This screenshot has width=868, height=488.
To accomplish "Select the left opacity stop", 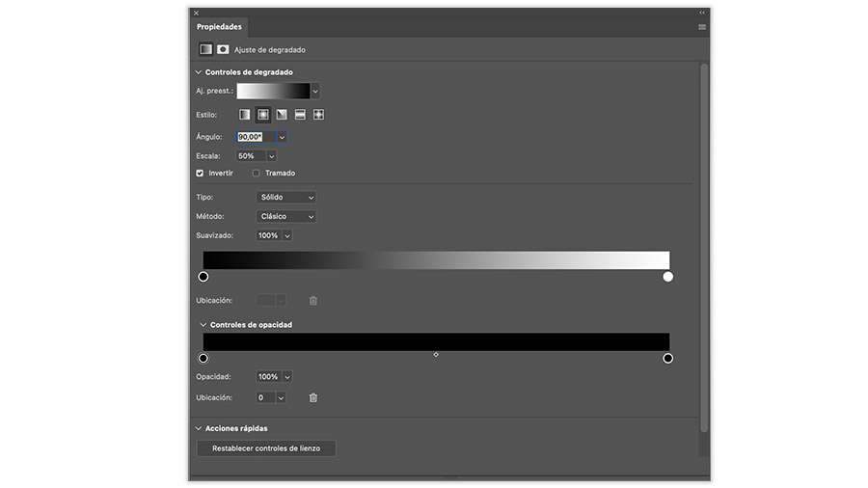I will (x=203, y=359).
